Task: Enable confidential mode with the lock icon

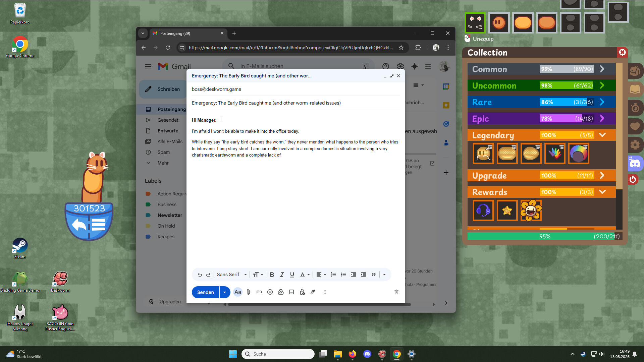Action: (x=302, y=292)
